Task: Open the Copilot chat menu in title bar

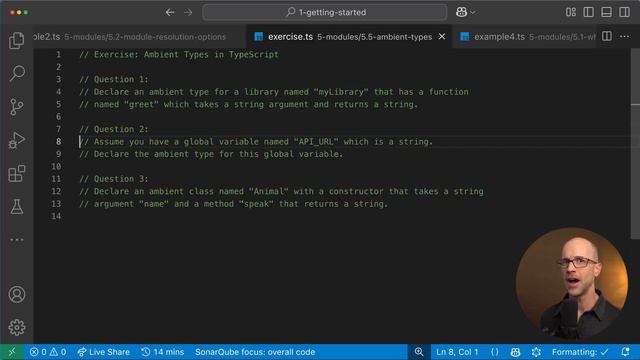Action: pos(465,12)
